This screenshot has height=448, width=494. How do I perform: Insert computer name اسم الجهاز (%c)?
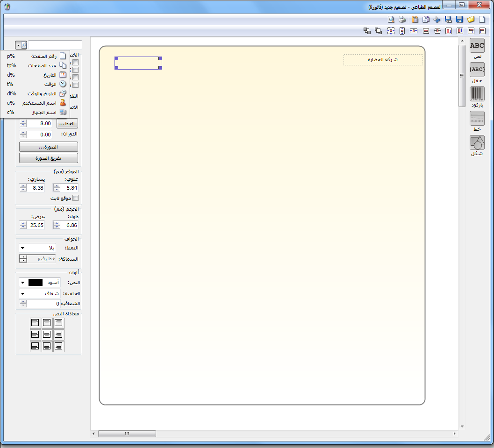(35, 113)
